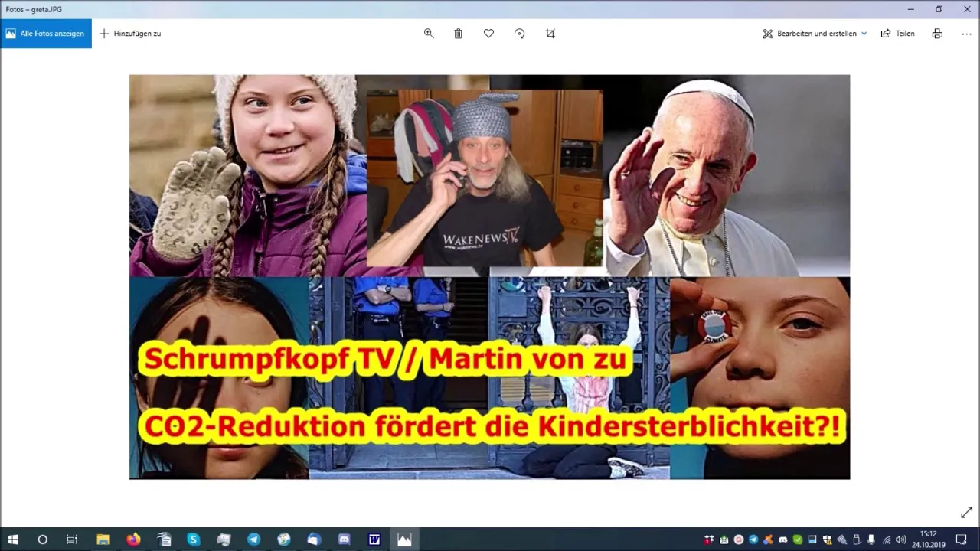Click the safely remove USB tray icon
This screenshot has height=551, width=980.
click(857, 540)
